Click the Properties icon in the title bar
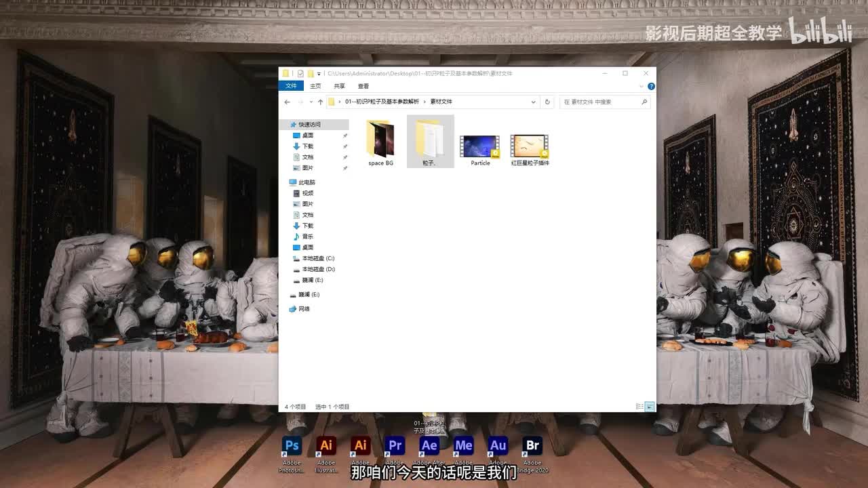The image size is (868, 488). (300, 73)
